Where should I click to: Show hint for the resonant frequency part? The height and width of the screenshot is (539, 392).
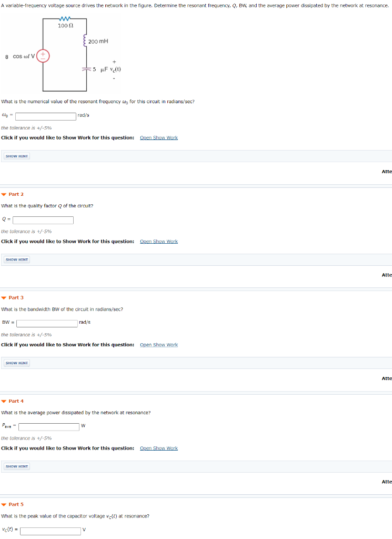[16, 156]
